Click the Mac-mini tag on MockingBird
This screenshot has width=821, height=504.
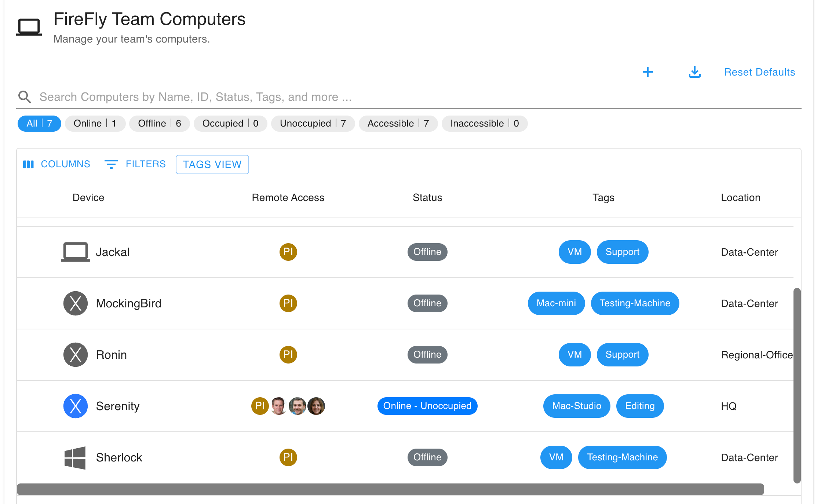point(556,303)
